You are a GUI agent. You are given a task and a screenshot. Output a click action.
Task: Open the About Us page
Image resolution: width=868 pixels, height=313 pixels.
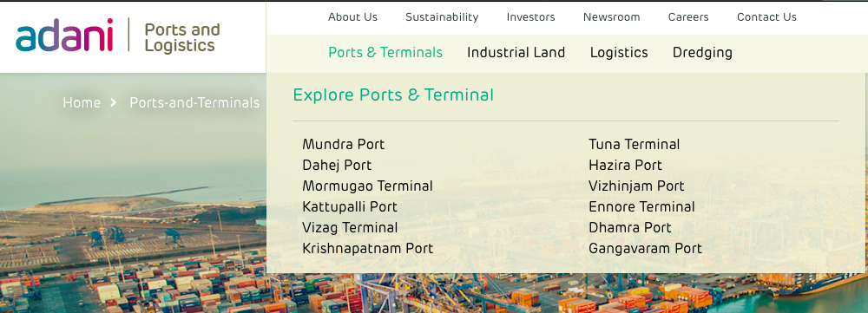tap(352, 17)
